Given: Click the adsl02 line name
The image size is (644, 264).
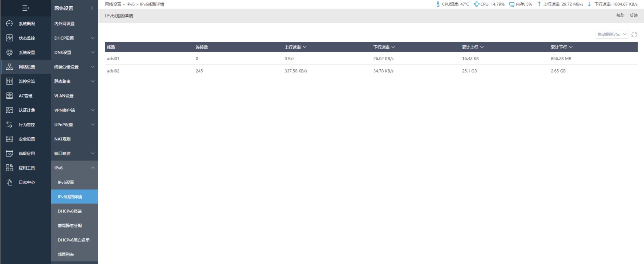Looking at the screenshot, I should tap(113, 71).
